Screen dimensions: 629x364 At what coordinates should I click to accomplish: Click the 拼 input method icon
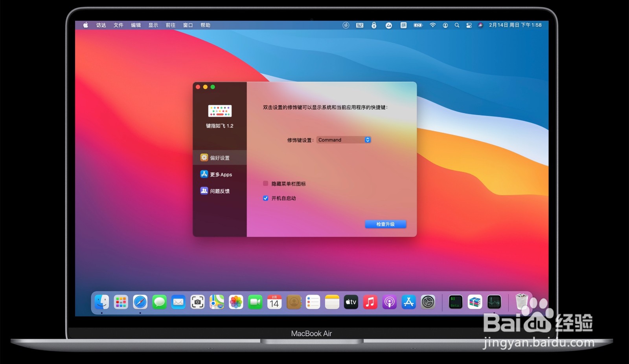(x=403, y=25)
